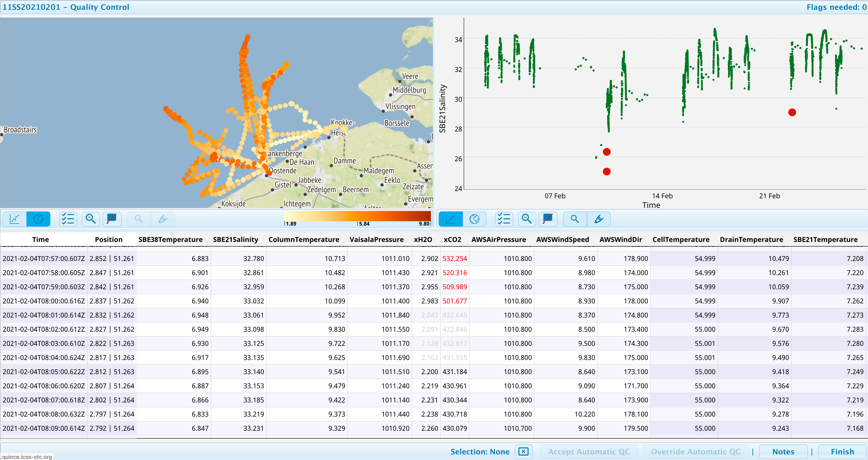Click the Override Automatic QC button
This screenshot has height=460, width=868.
click(695, 452)
